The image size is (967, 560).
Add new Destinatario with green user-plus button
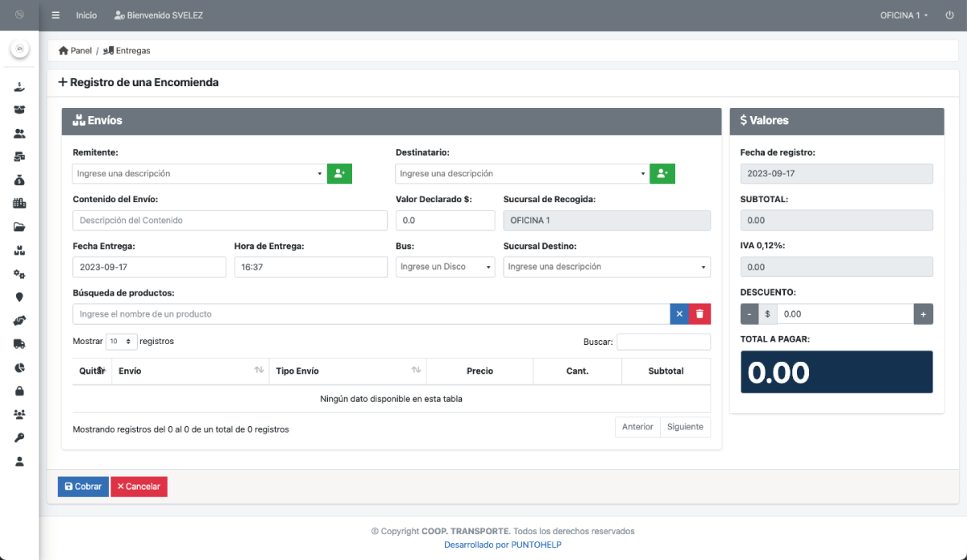click(662, 173)
